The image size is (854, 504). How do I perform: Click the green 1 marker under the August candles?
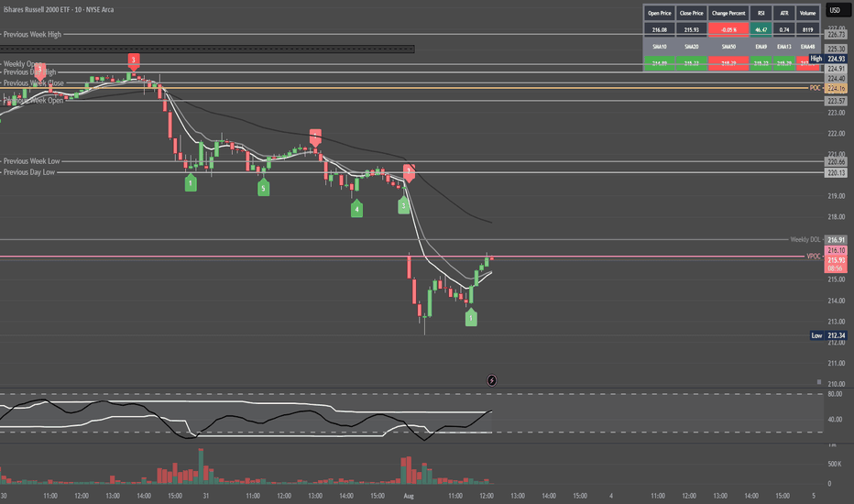click(x=471, y=317)
